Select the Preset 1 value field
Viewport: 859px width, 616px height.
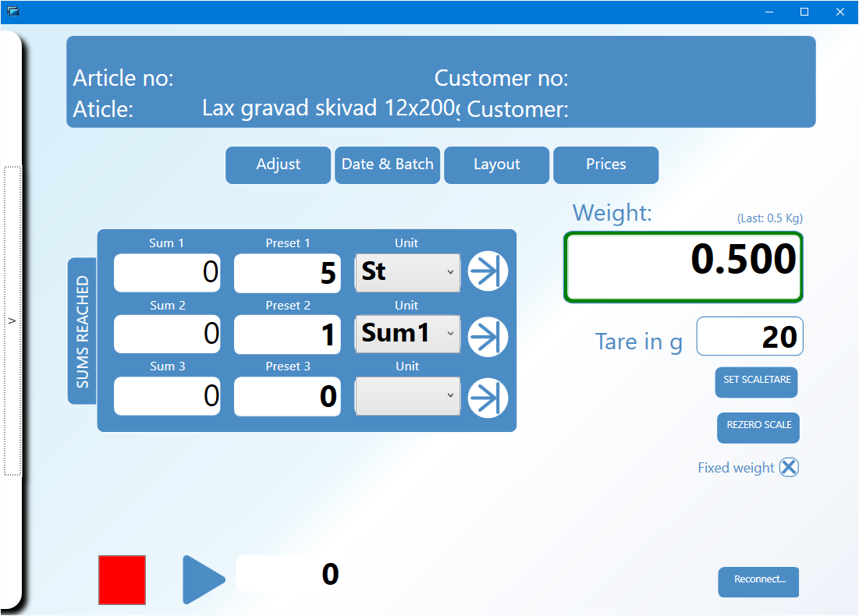[x=287, y=273]
